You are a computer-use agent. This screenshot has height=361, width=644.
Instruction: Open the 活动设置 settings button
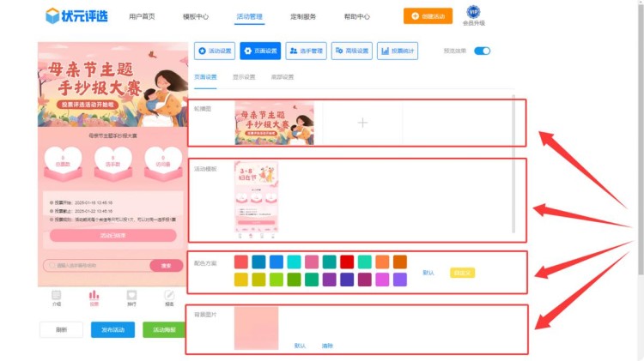215,51
